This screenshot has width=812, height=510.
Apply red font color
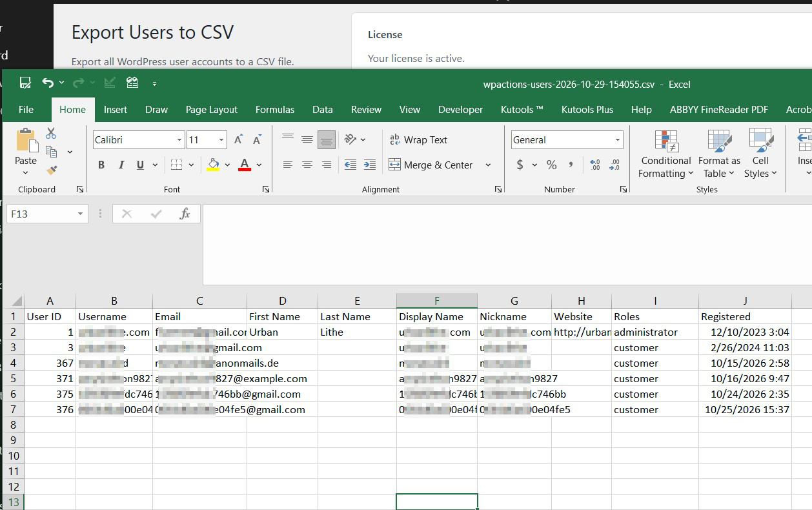coord(245,165)
